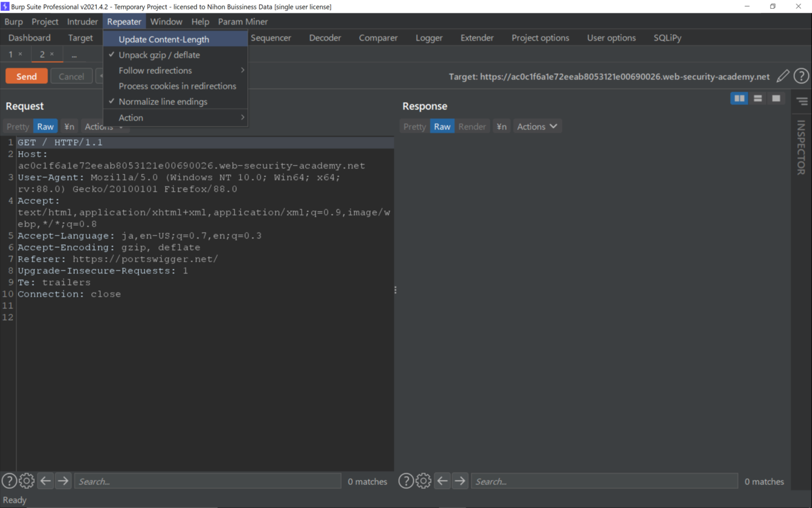Open the Window menu
This screenshot has width=812, height=508.
(166, 22)
